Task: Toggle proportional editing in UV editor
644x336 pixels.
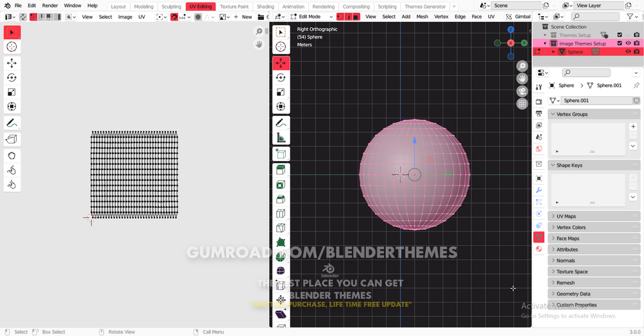Action: click(198, 17)
